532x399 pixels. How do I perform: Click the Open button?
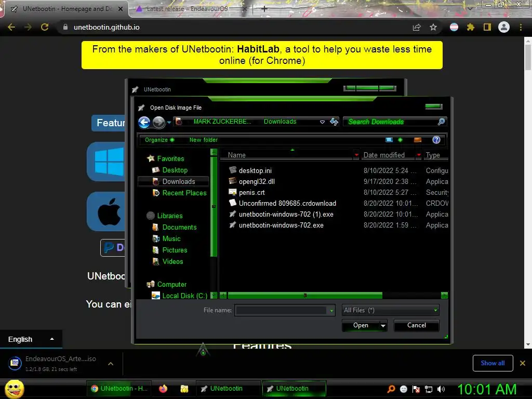tap(361, 325)
